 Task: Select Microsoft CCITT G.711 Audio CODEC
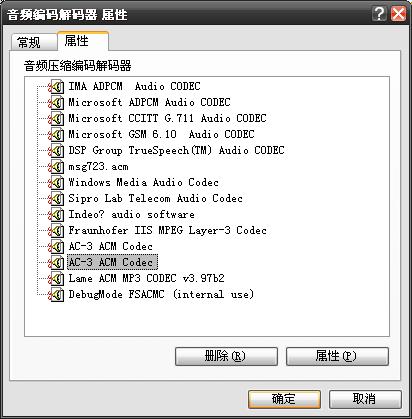pyautogui.click(x=167, y=118)
